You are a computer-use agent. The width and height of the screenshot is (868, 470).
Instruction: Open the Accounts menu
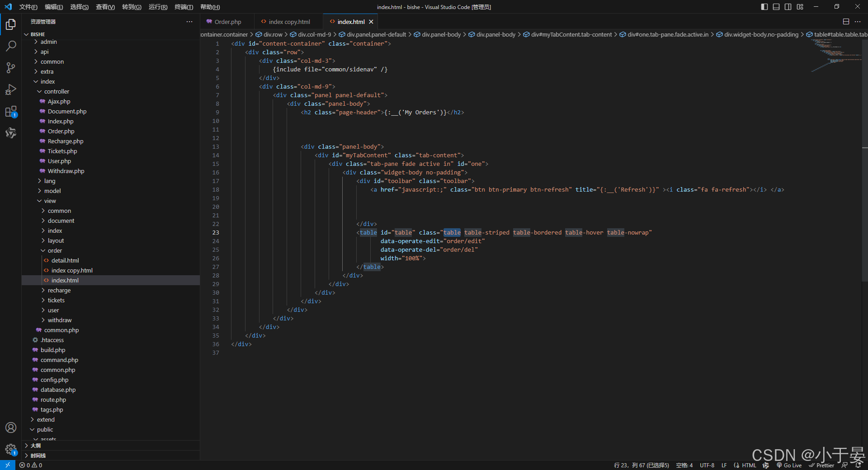[11, 428]
